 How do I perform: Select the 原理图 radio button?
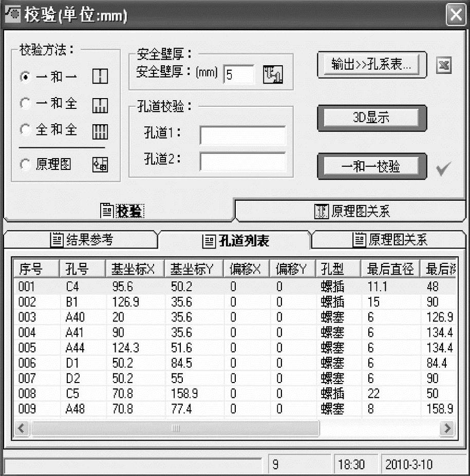(25, 164)
